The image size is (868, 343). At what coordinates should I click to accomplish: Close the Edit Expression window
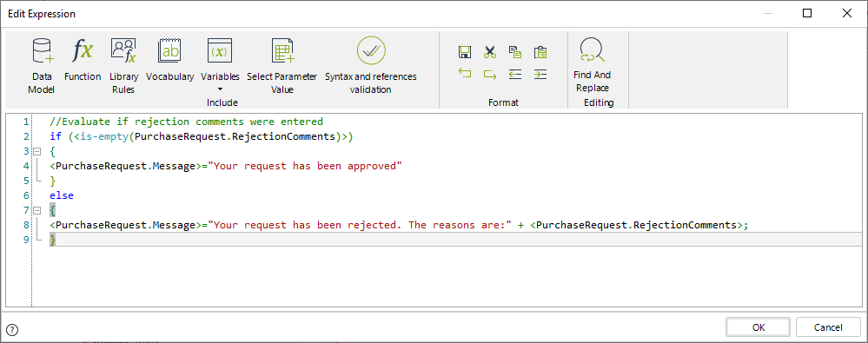tap(847, 13)
